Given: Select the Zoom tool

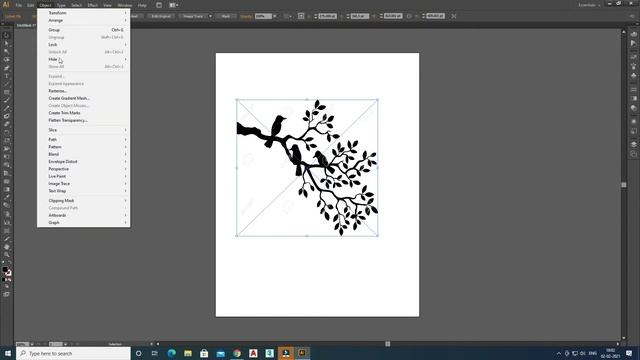Looking at the screenshot, I should [x=6, y=255].
